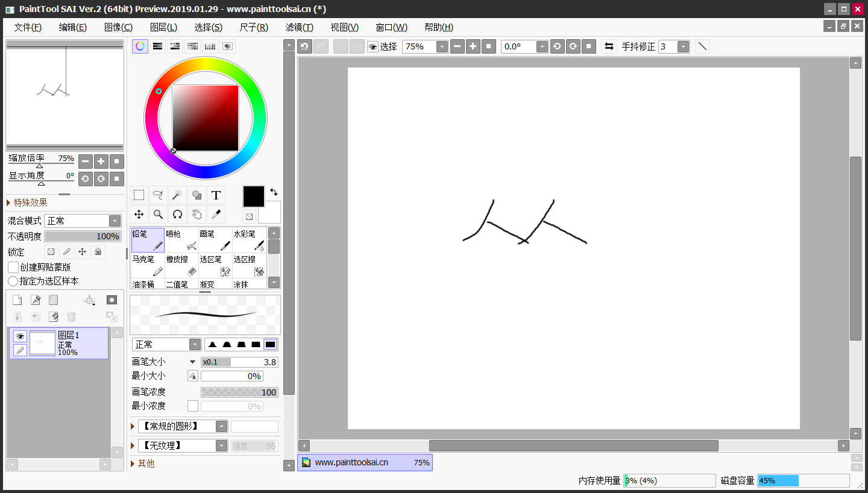Image resolution: width=868 pixels, height=493 pixels.
Task: Select the hand pan tool
Action: pyautogui.click(x=197, y=214)
